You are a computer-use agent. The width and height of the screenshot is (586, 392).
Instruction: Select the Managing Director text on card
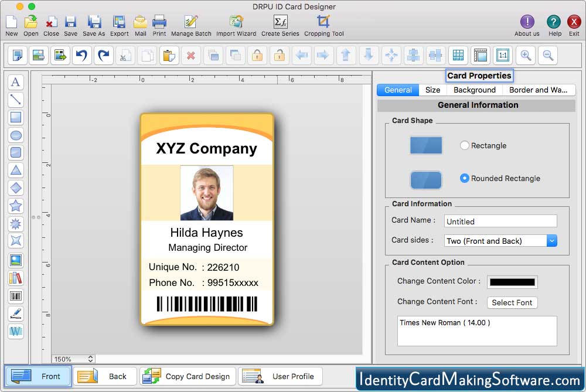(x=208, y=247)
